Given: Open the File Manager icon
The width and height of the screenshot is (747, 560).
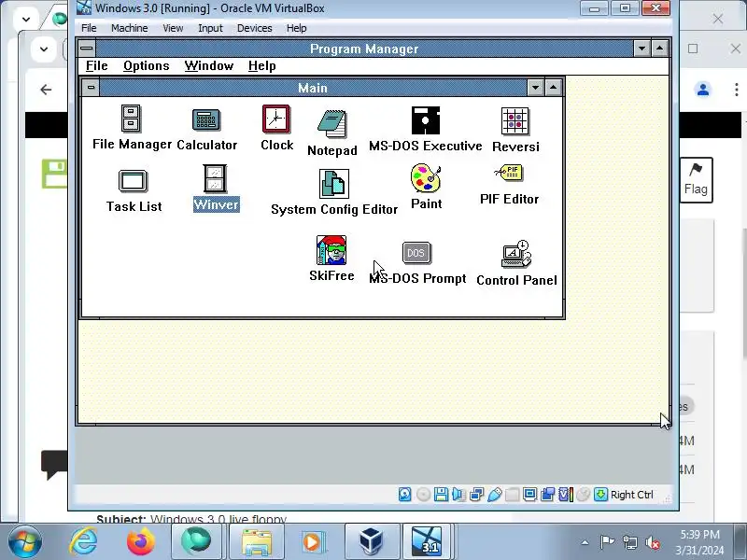Looking at the screenshot, I should [131, 119].
